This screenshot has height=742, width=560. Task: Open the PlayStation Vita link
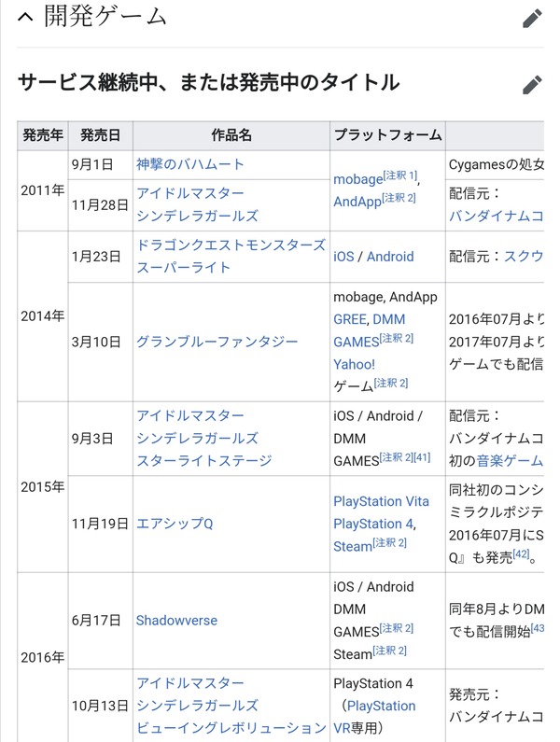click(381, 501)
